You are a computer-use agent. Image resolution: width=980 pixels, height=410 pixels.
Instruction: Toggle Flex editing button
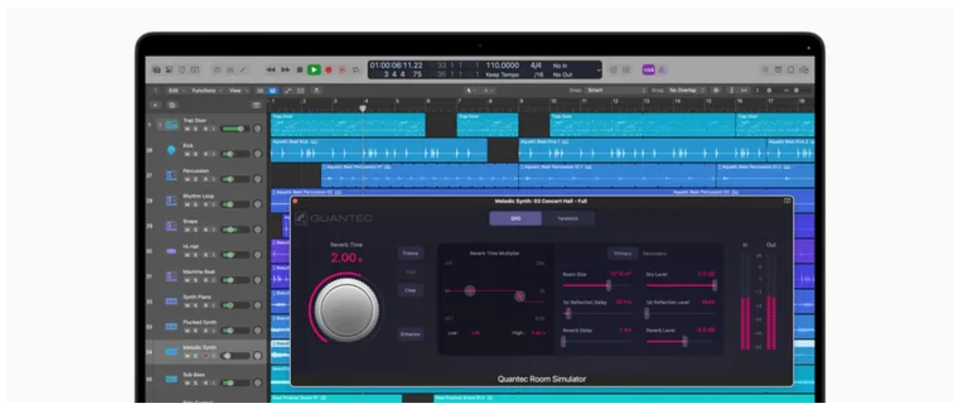click(301, 91)
